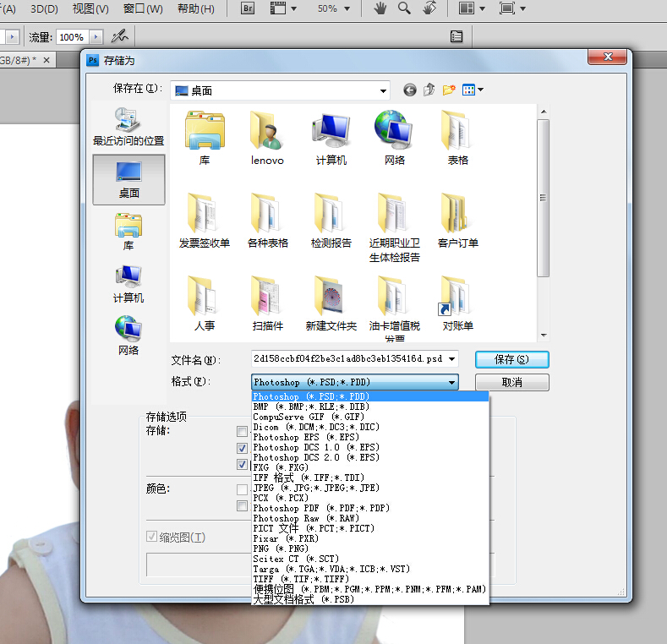Select the 检测报告 folder
667x644 pixels.
(331, 221)
